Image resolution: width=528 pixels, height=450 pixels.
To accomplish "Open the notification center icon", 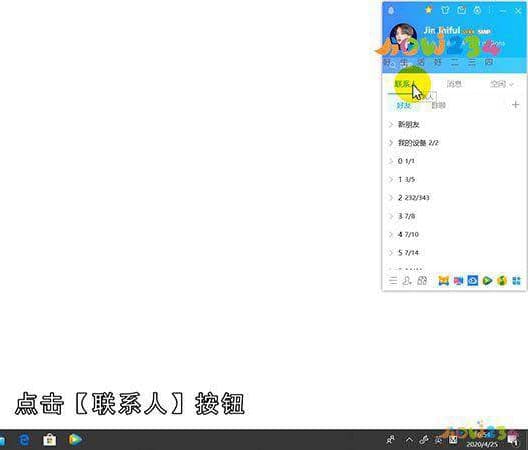I will 513,440.
